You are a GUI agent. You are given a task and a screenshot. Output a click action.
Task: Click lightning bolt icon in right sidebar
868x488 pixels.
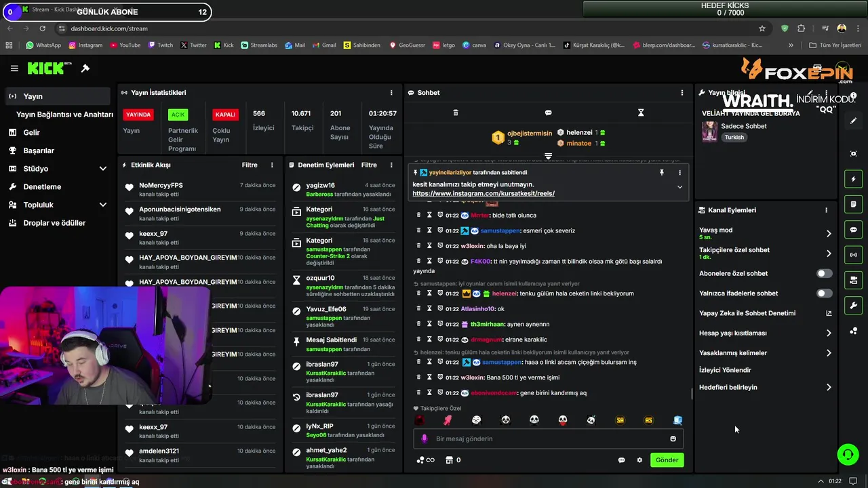854,179
